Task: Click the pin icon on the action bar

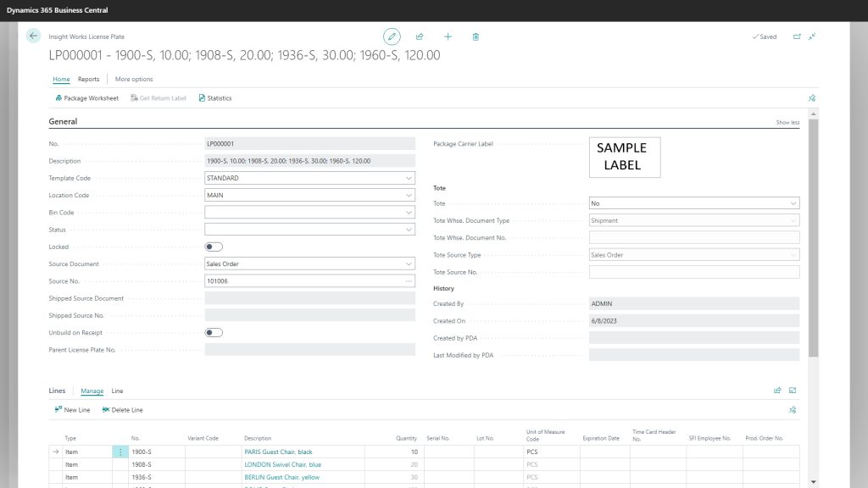Action: (811, 97)
